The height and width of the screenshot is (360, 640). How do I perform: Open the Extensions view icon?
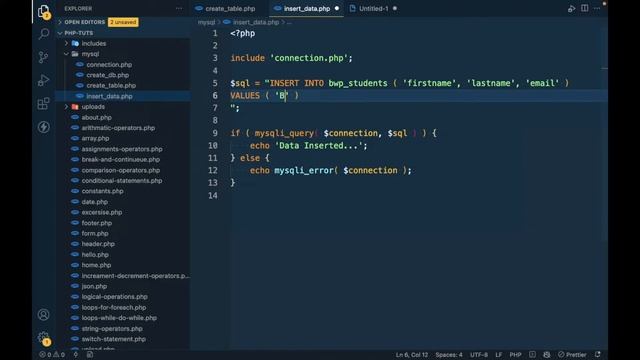[43, 104]
